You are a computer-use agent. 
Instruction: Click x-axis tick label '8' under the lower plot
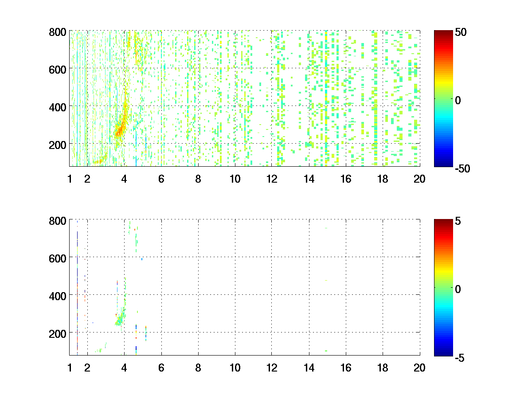(198, 368)
